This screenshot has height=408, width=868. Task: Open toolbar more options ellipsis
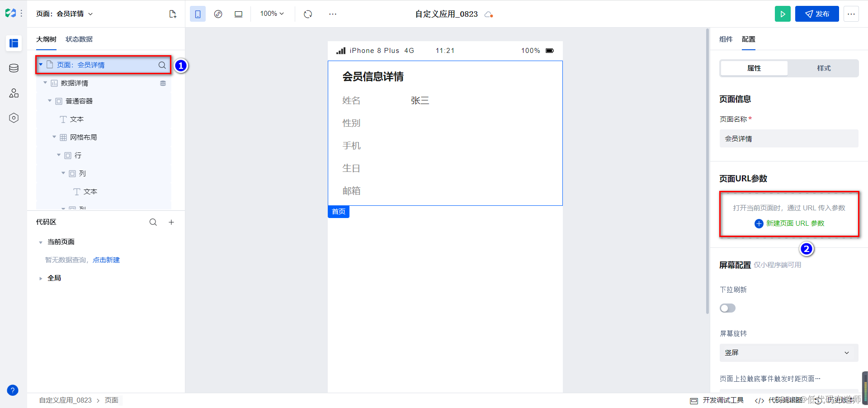pos(333,14)
